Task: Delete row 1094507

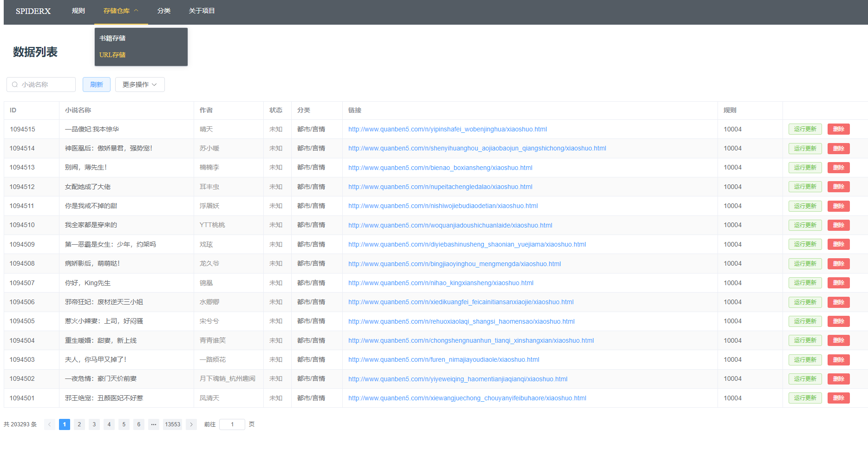Action: 839,283
